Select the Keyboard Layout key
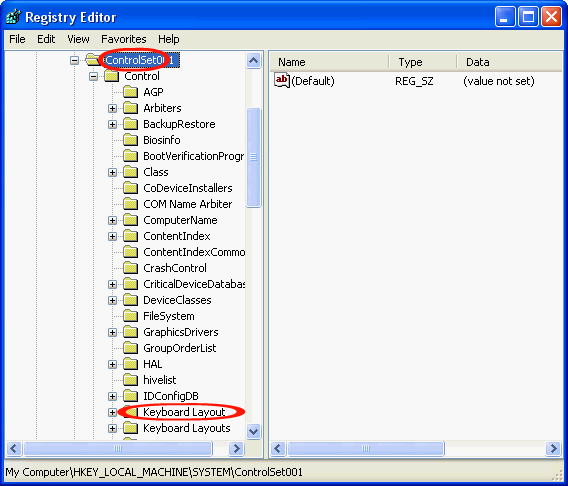The height and width of the screenshot is (486, 568). (x=184, y=412)
